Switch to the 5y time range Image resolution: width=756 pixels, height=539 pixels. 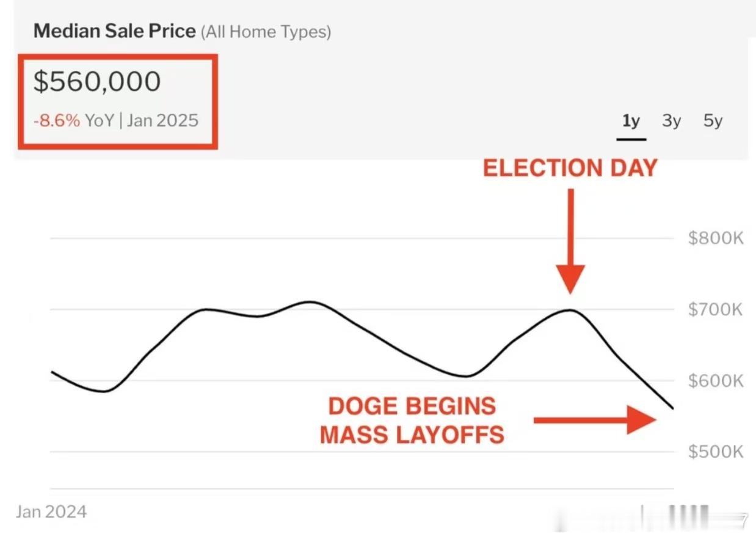click(713, 121)
